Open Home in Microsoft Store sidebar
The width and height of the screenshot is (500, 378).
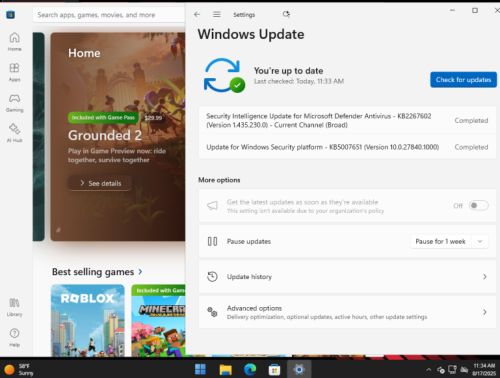click(x=14, y=42)
